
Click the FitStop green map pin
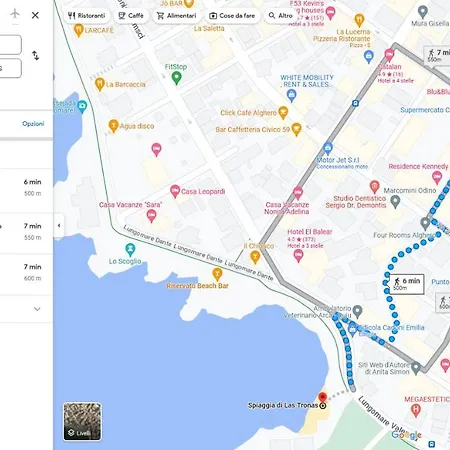pos(176,78)
